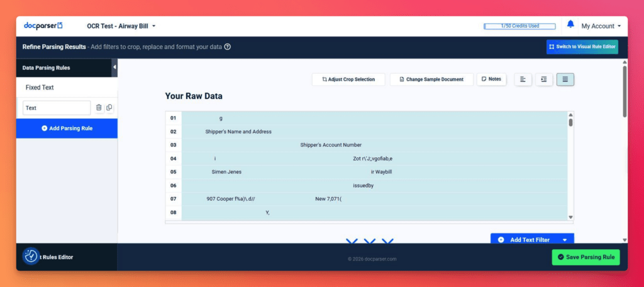644x287 pixels.
Task: Click row 04 garbled Zot text
Action: pyautogui.click(x=372, y=159)
